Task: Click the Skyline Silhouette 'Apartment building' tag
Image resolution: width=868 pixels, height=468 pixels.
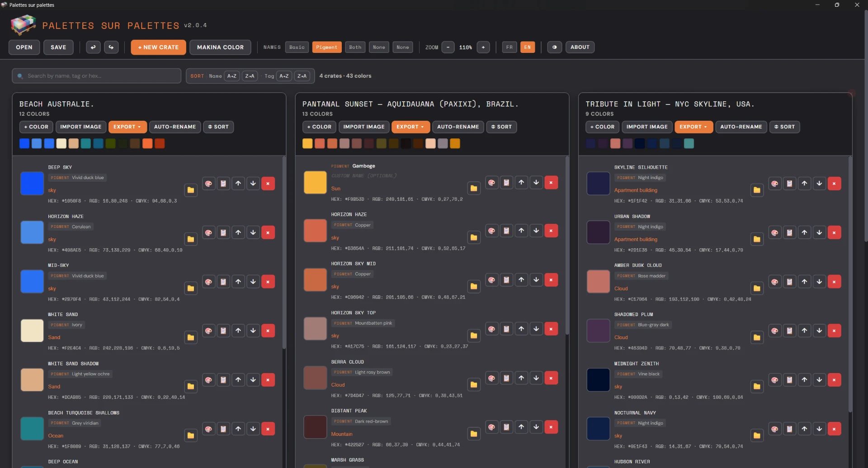Action: (636, 190)
